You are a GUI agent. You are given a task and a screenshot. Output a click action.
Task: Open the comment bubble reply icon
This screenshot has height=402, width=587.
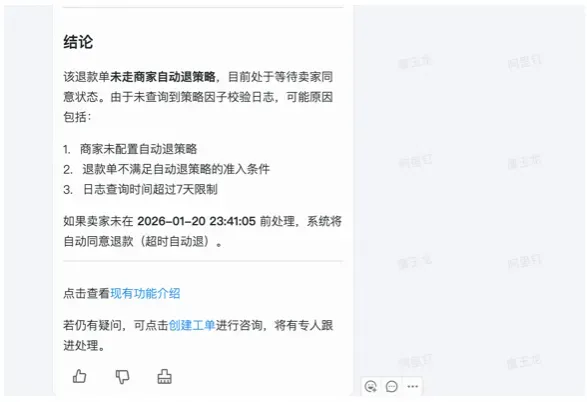(392, 386)
